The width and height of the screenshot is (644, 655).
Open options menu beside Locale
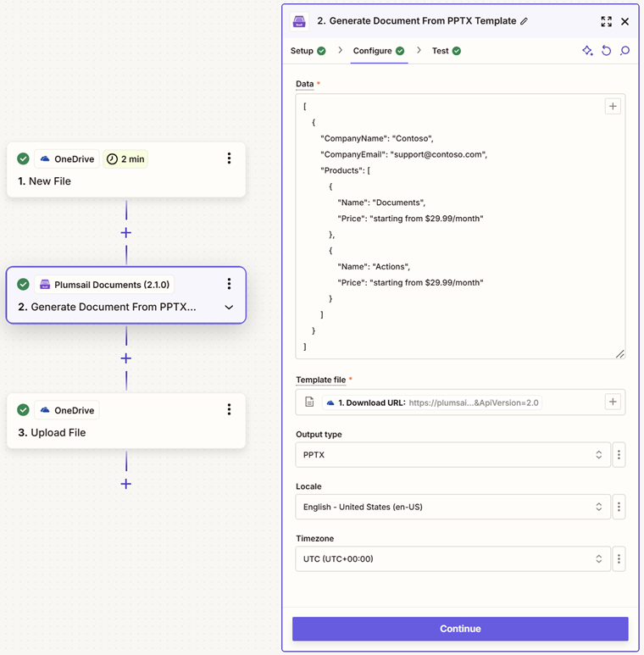pyautogui.click(x=619, y=507)
